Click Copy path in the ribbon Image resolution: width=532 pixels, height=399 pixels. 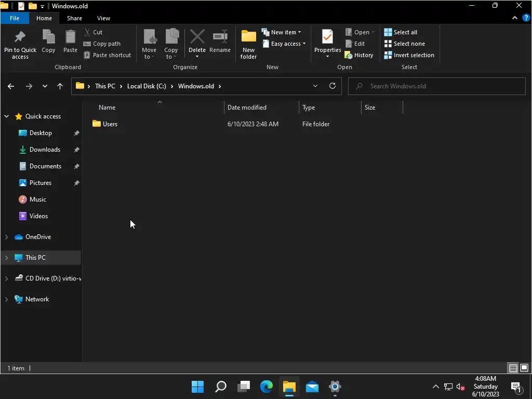(x=102, y=44)
